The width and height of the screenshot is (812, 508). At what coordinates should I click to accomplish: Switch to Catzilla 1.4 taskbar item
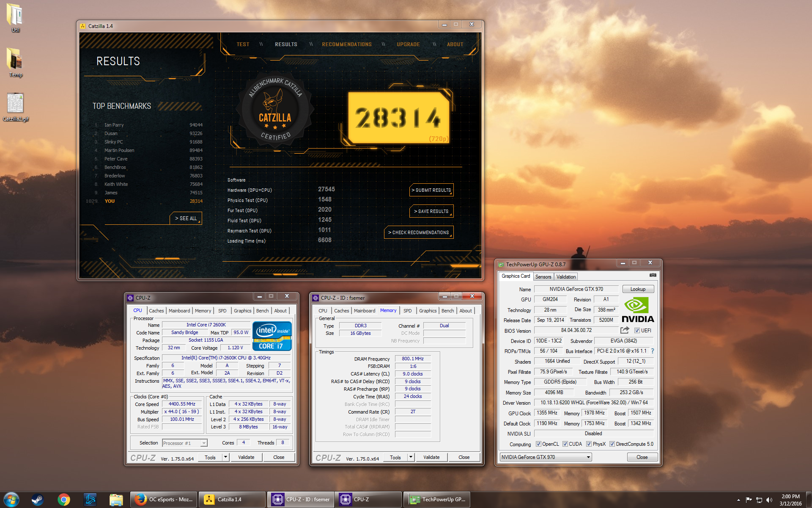pos(232,500)
